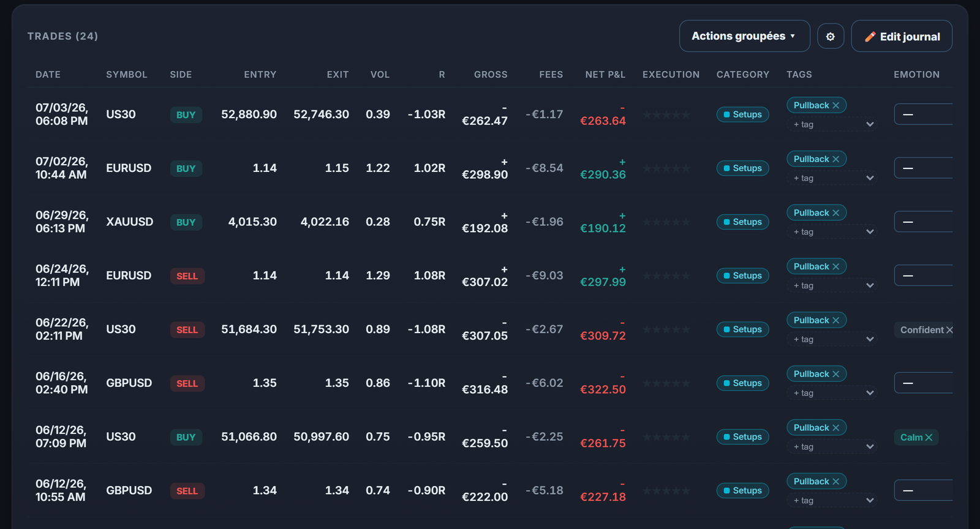This screenshot has height=529, width=980.
Task: Open emotion field for 06/29/26 XAUUSD trade
Action: point(923,222)
